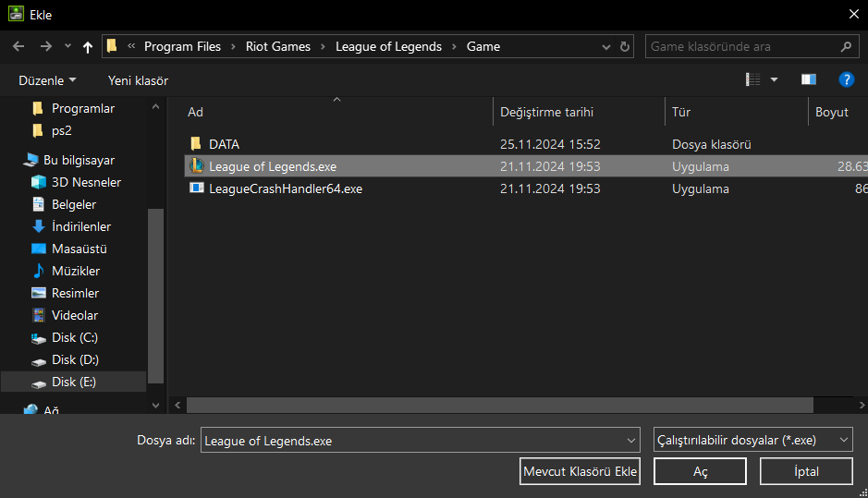This screenshot has height=498, width=868.
Task: Show hidden path segments via double chevron
Action: [x=131, y=46]
